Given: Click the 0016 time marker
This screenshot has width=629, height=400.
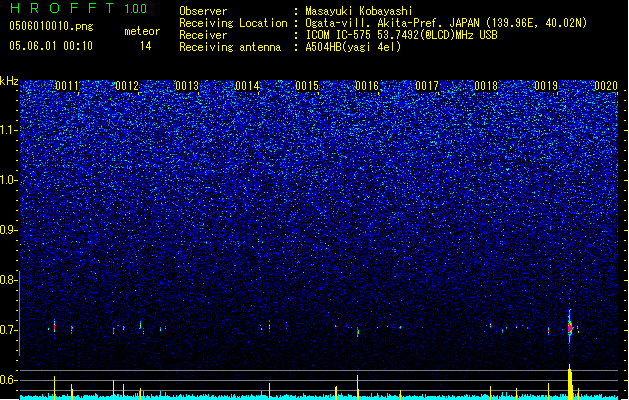Looking at the screenshot, I should (x=367, y=86).
